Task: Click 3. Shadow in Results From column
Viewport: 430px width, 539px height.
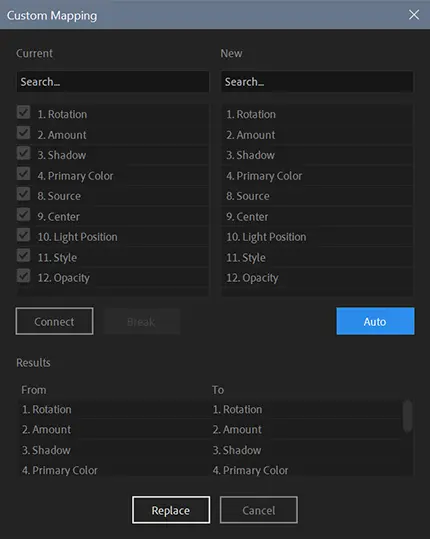Action: tap(46, 450)
